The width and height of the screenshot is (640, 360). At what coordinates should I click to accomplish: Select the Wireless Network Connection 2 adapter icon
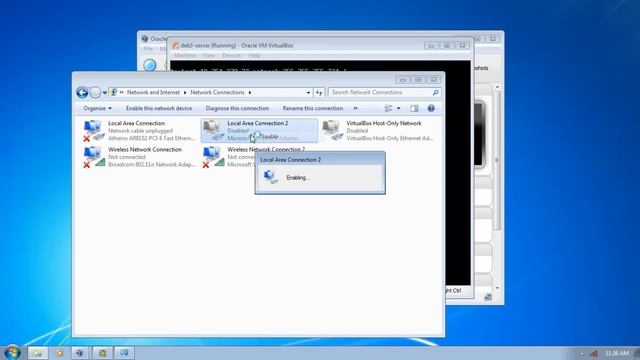tap(213, 157)
